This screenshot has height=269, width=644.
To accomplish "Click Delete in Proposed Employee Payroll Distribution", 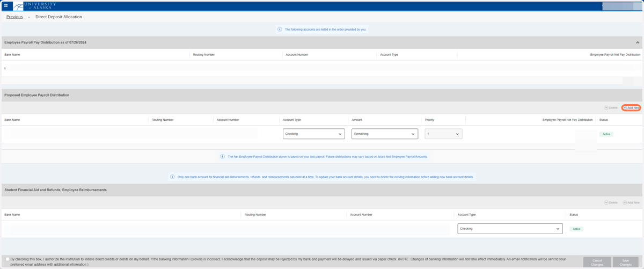I will click(x=611, y=108).
